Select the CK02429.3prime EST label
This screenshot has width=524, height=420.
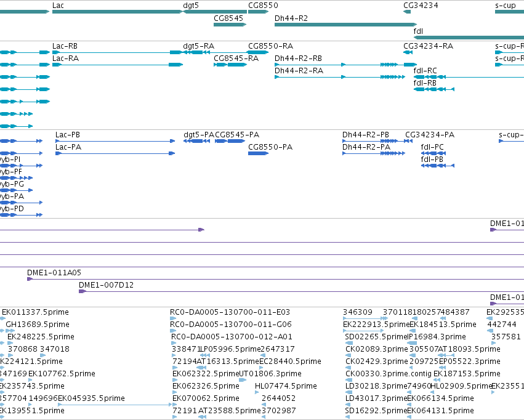(x=377, y=361)
